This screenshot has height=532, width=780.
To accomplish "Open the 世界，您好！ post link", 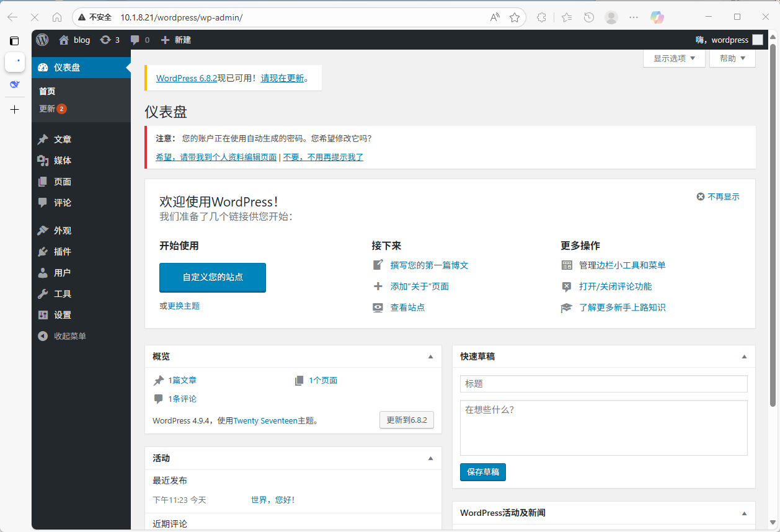I will [273, 500].
